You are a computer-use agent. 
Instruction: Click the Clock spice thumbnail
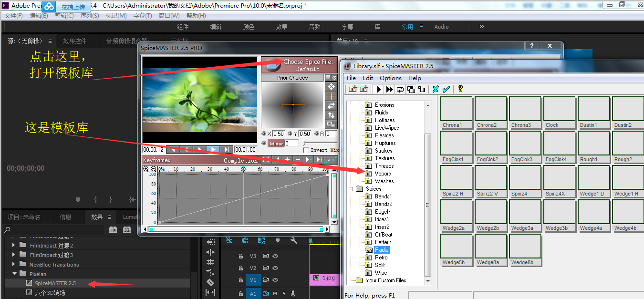pyautogui.click(x=559, y=113)
